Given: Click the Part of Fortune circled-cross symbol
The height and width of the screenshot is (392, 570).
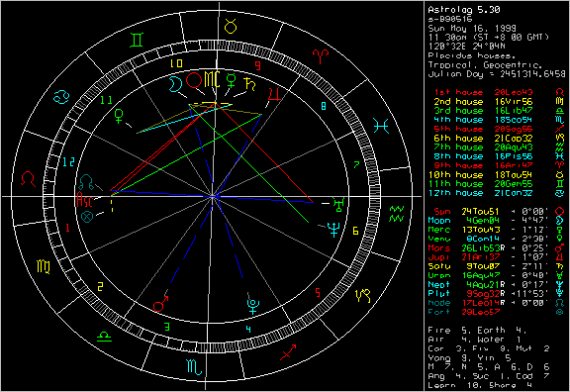Looking at the screenshot, I should [87, 217].
